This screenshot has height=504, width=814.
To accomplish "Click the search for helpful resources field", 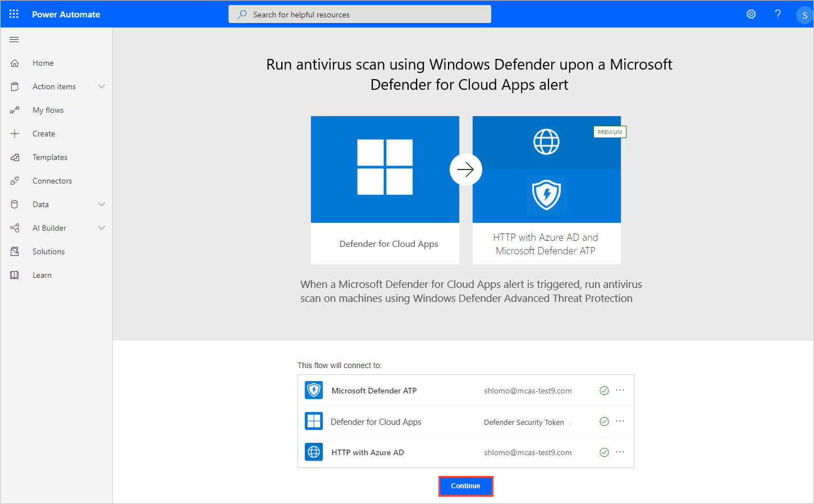I will coord(359,13).
